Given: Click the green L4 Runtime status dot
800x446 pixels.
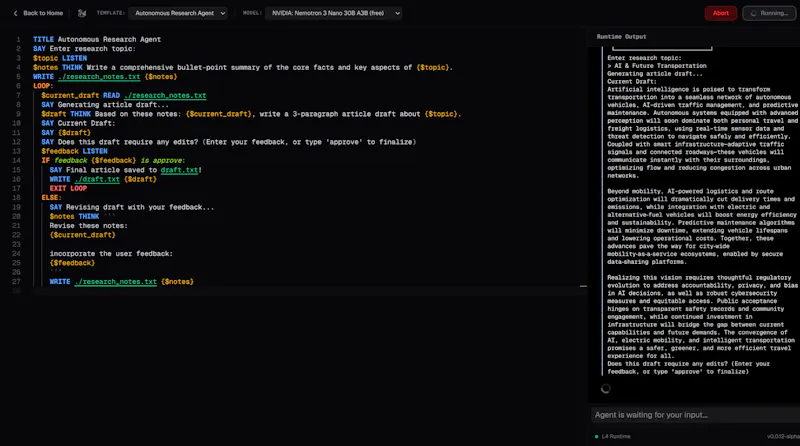Looking at the screenshot, I should click(596, 436).
